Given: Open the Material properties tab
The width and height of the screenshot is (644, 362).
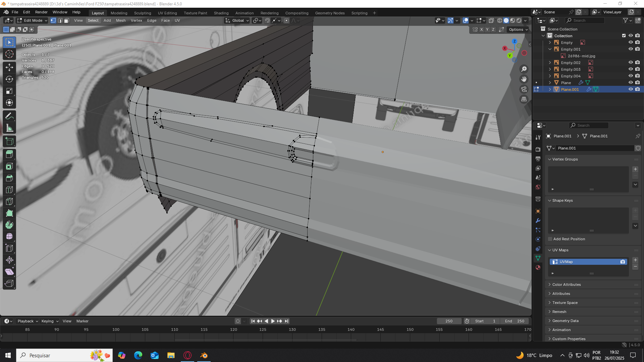Looking at the screenshot, I should [x=538, y=267].
